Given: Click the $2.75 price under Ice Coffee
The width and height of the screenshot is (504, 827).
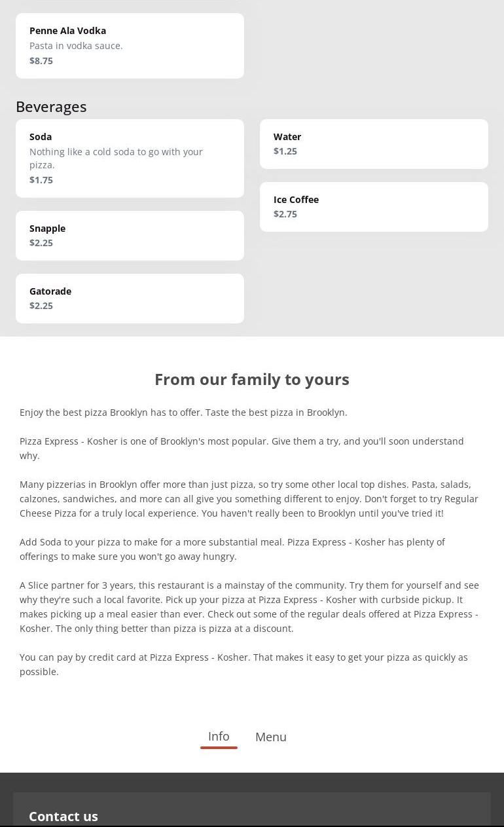Looking at the screenshot, I should coord(285,214).
